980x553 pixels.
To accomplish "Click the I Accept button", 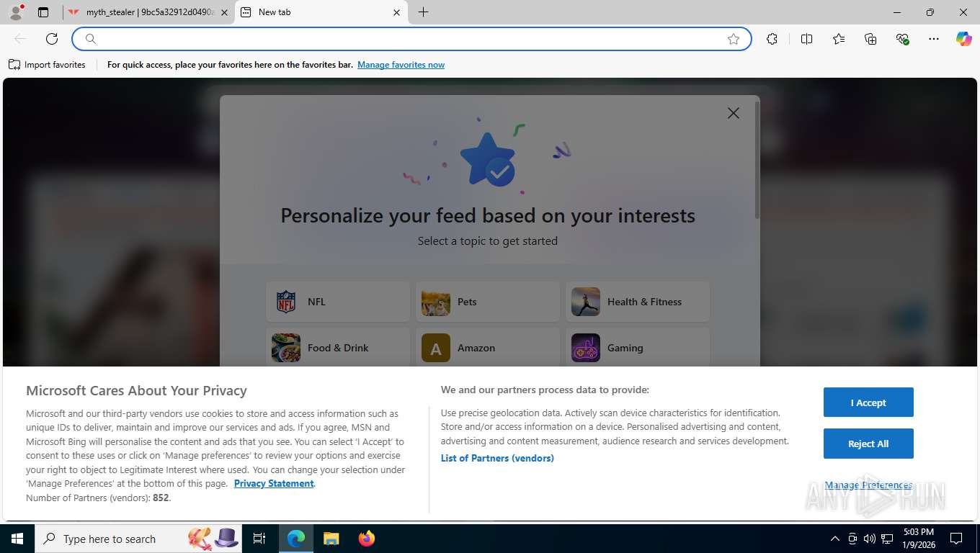I will click(x=868, y=403).
